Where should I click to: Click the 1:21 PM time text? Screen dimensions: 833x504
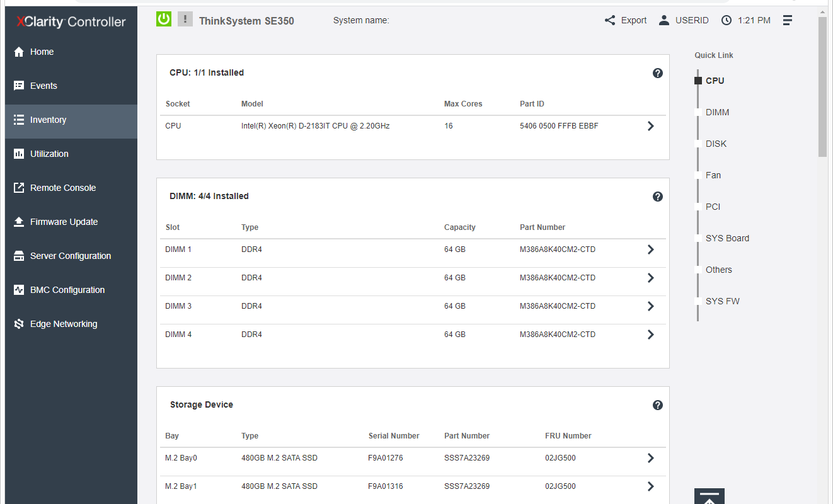click(x=754, y=20)
